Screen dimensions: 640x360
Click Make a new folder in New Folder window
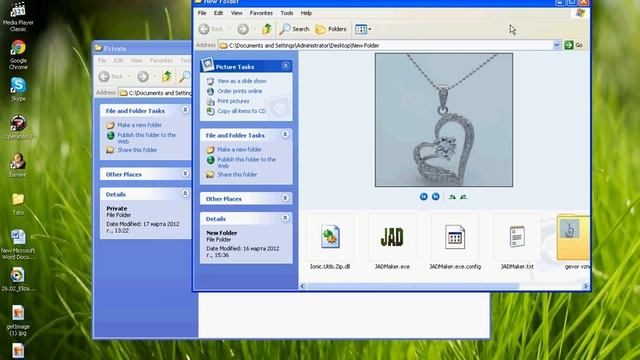point(240,149)
